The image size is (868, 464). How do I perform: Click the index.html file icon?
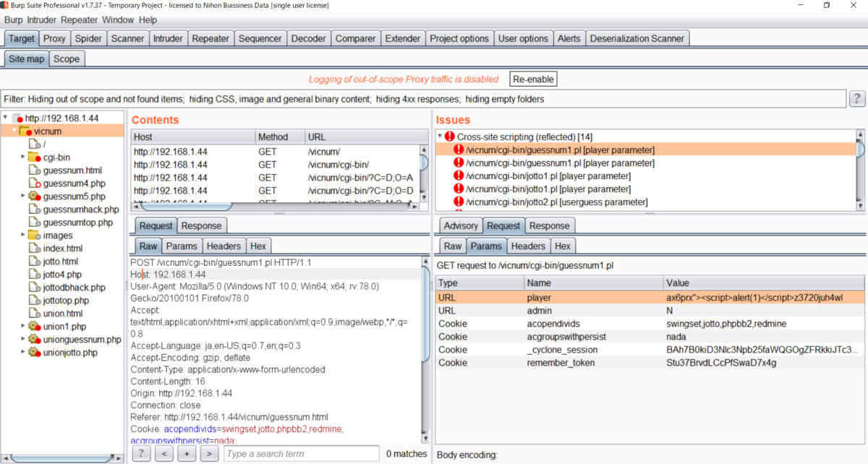point(34,249)
